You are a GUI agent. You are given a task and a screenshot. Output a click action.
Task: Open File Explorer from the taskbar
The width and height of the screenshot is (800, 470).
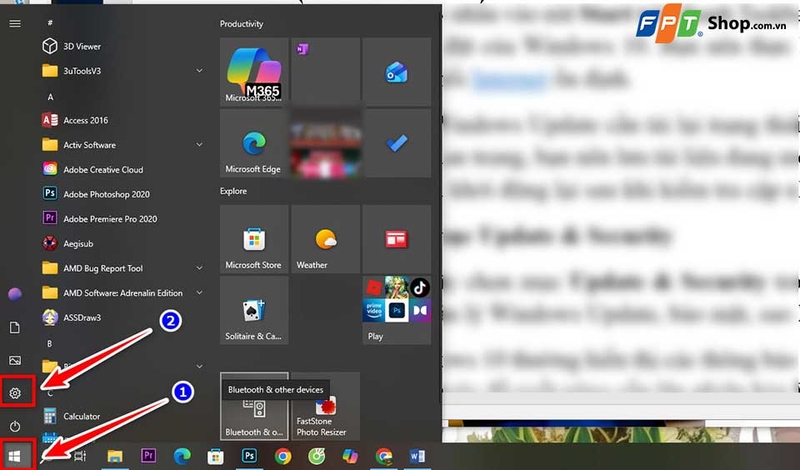(115, 456)
